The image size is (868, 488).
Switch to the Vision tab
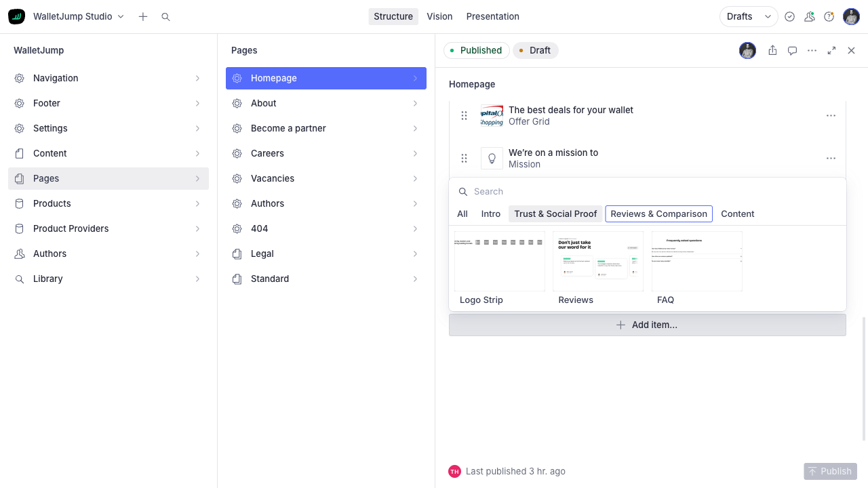coord(439,16)
